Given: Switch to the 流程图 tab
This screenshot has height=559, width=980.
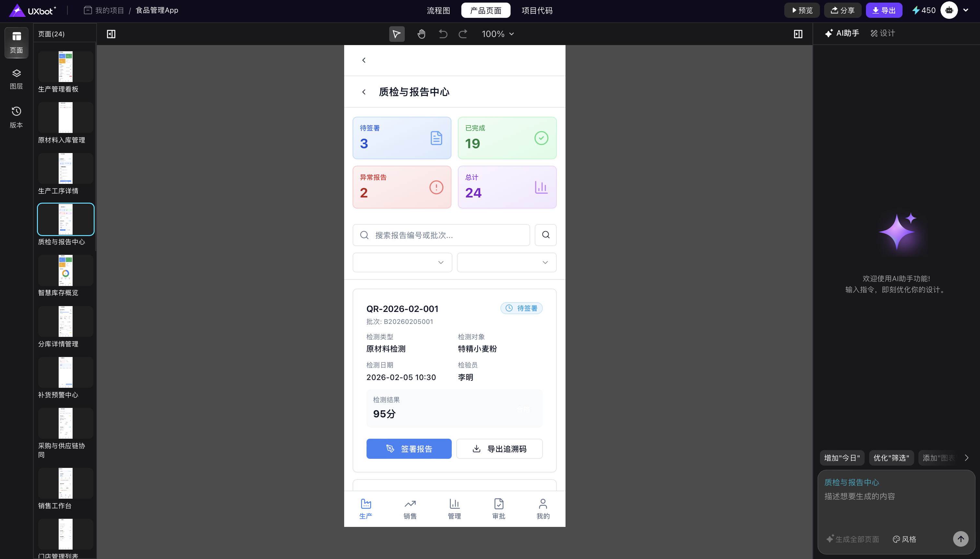Looking at the screenshot, I should pyautogui.click(x=438, y=10).
